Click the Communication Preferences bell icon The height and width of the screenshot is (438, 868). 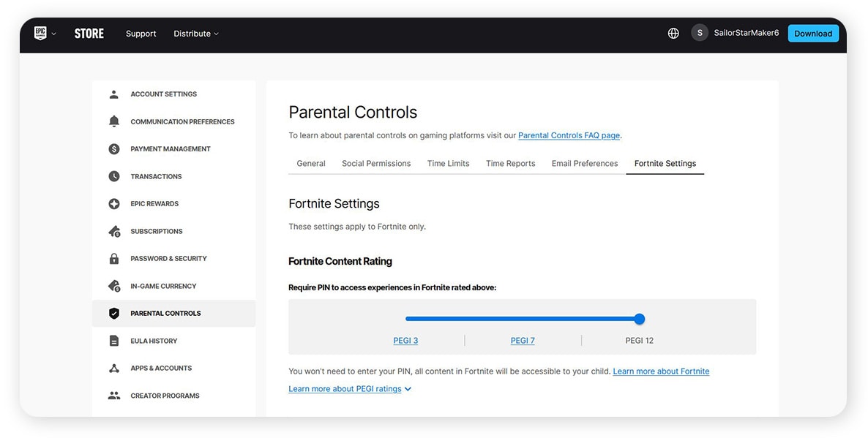point(114,121)
